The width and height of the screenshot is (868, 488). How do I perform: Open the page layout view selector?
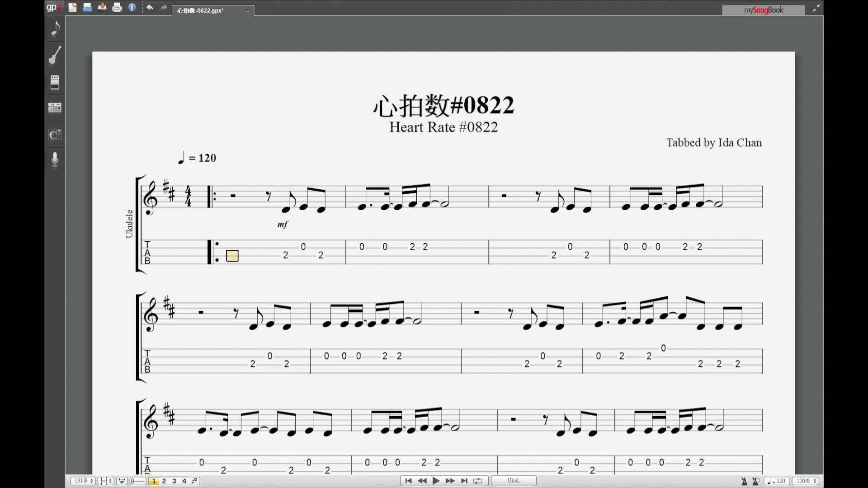pos(105,481)
